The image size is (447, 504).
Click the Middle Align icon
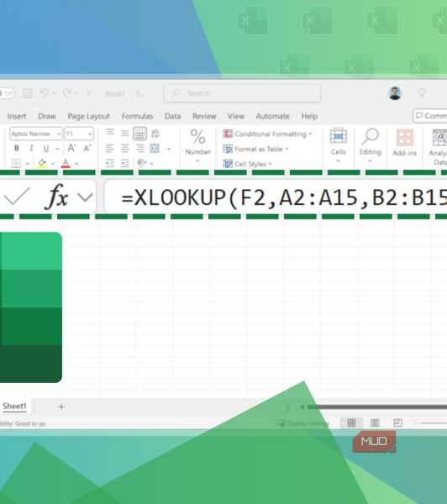(x=125, y=133)
